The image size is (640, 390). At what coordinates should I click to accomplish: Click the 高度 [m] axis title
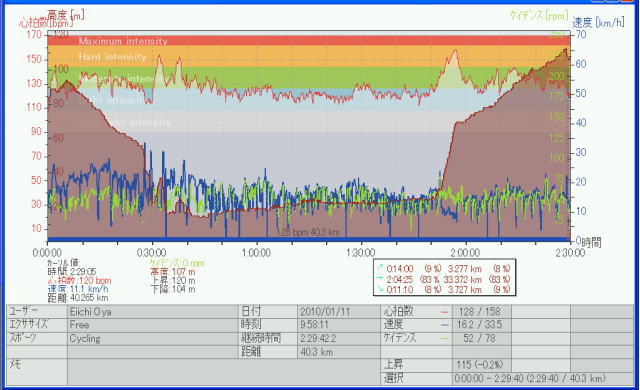(x=66, y=15)
